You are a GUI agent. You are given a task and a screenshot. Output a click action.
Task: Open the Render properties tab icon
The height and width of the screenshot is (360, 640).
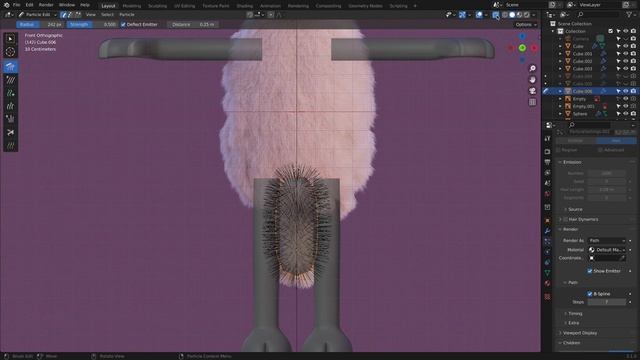[x=547, y=151]
